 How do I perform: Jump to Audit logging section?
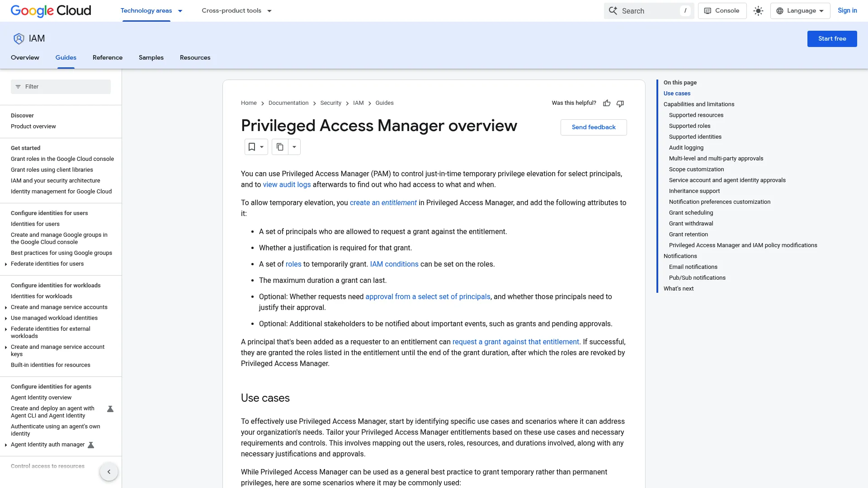coord(686,148)
